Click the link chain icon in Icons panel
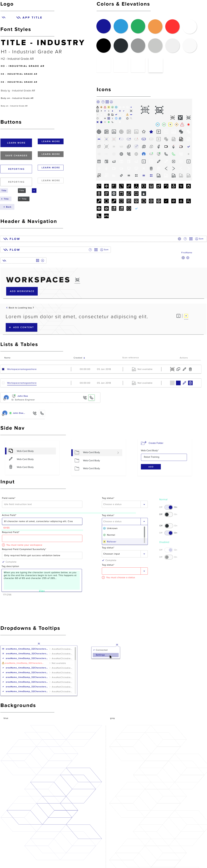This screenshot has height=868, width=207. tap(121, 175)
